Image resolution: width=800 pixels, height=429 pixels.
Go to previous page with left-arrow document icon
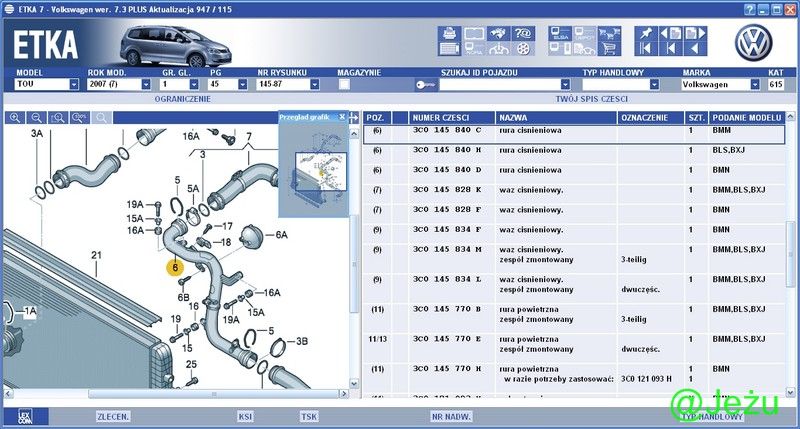pyautogui.click(x=671, y=34)
